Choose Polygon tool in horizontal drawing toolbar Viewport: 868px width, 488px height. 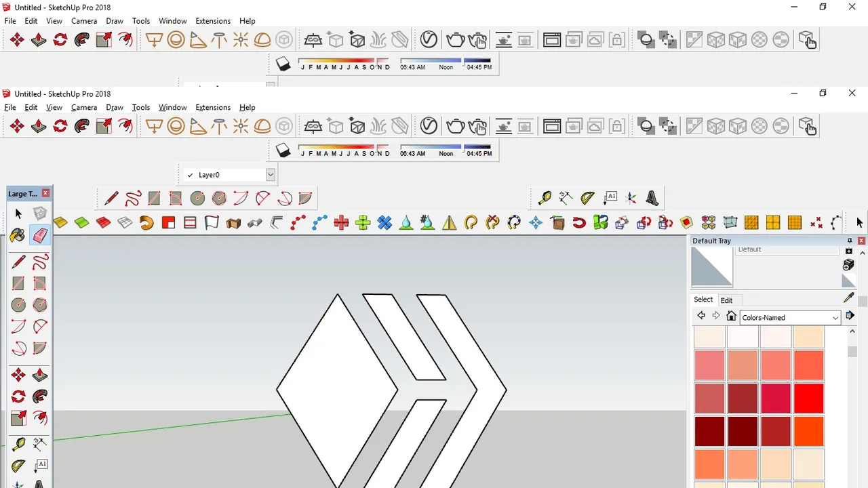pyautogui.click(x=219, y=199)
